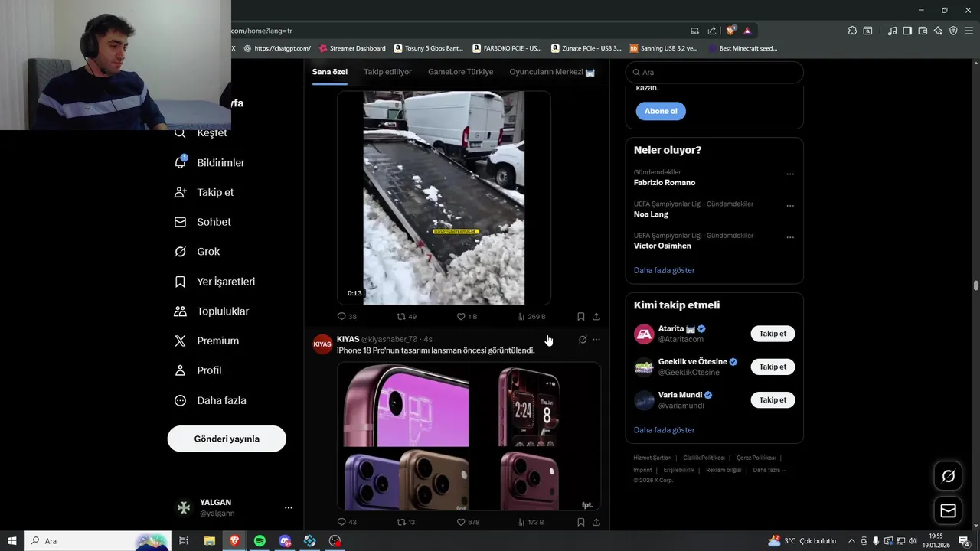Focus the X Ara search field
The height and width of the screenshot is (551, 980).
point(714,72)
